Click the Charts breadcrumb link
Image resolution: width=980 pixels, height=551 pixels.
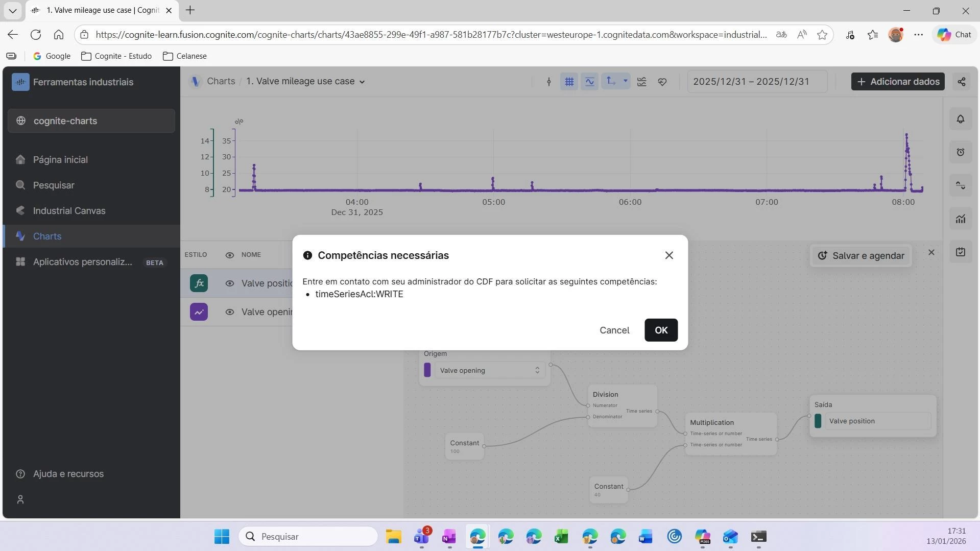221,81
